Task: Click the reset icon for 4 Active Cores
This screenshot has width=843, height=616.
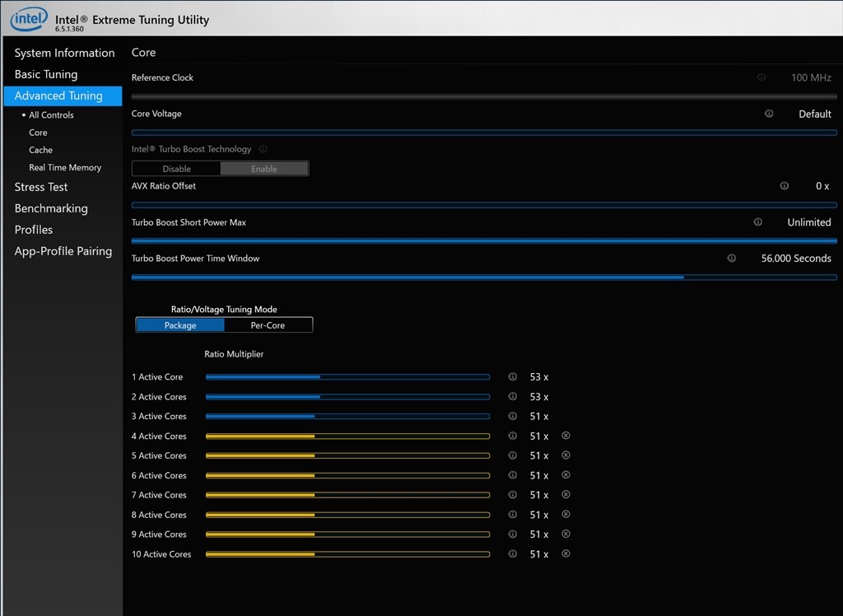Action: (x=566, y=436)
